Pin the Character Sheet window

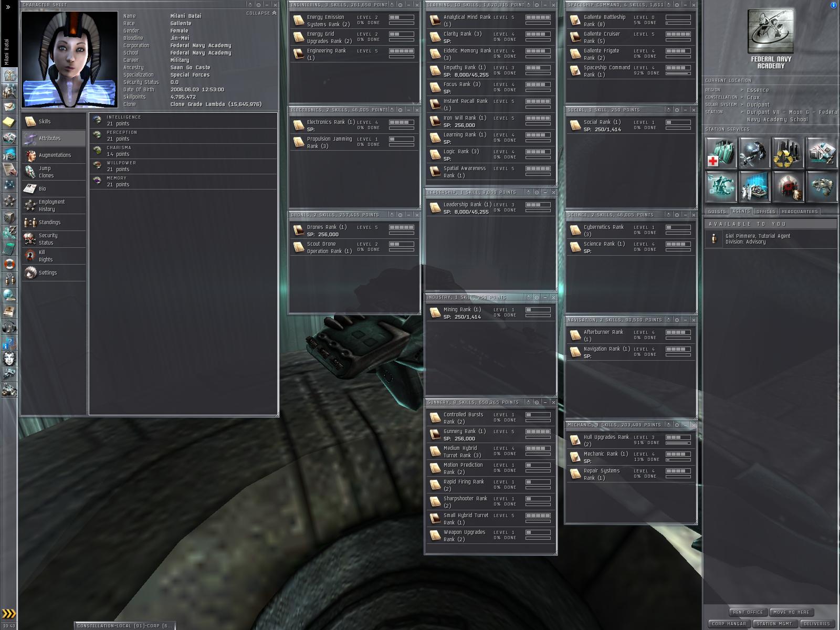pos(258,5)
